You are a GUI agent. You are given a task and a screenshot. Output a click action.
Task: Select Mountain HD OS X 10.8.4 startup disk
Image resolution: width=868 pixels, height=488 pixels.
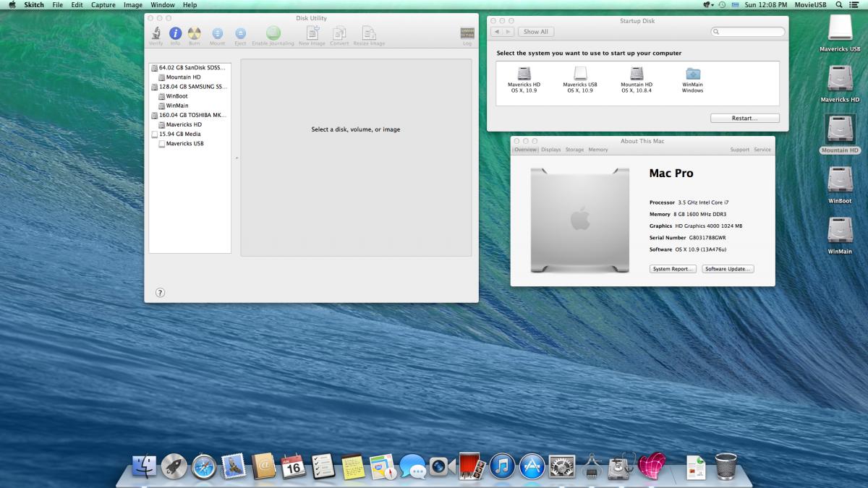(637, 80)
